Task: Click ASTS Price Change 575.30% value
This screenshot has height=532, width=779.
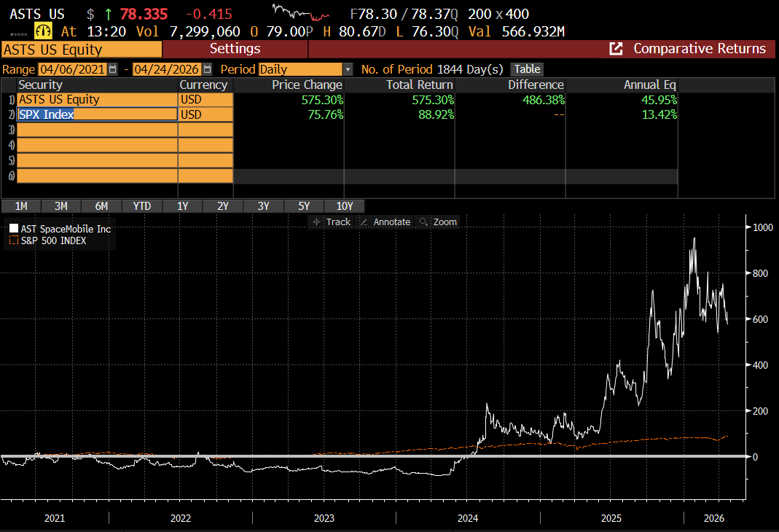Action: (x=322, y=100)
